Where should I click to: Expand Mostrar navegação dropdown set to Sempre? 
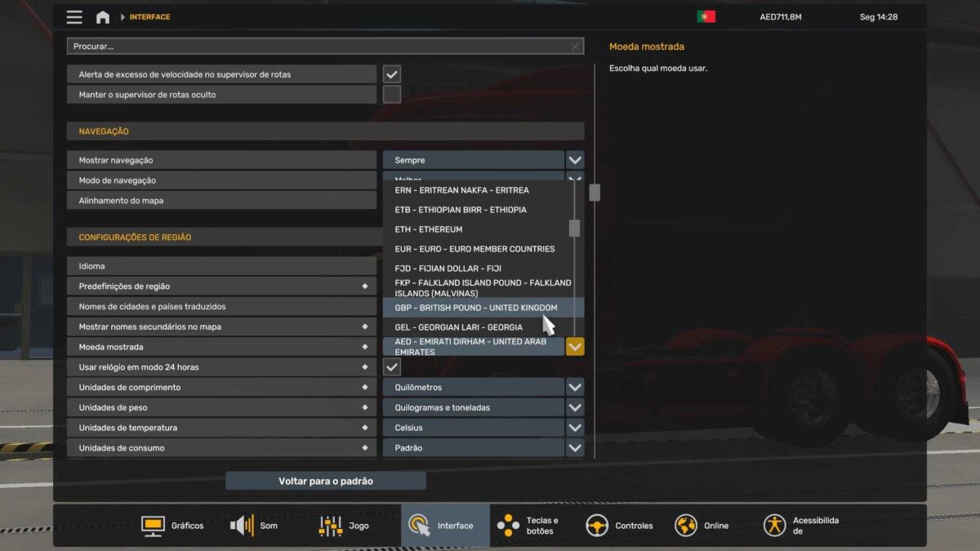tap(575, 160)
